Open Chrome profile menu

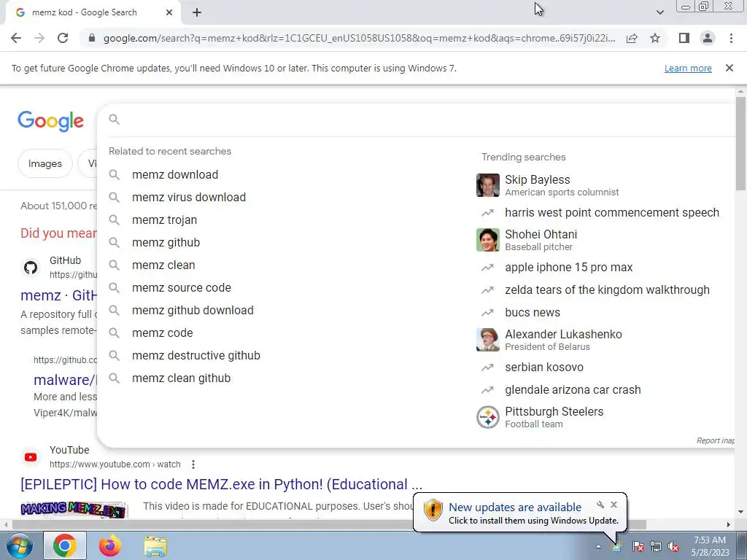pos(708,38)
